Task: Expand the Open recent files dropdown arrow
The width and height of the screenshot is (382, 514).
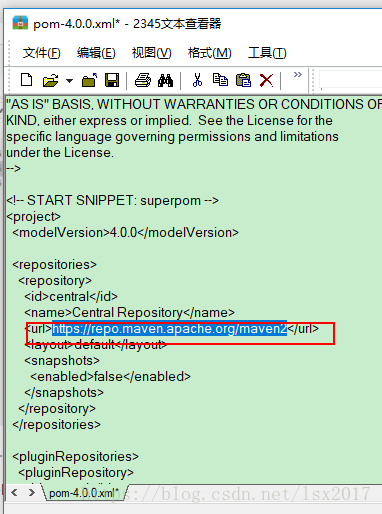Action: pos(69,81)
